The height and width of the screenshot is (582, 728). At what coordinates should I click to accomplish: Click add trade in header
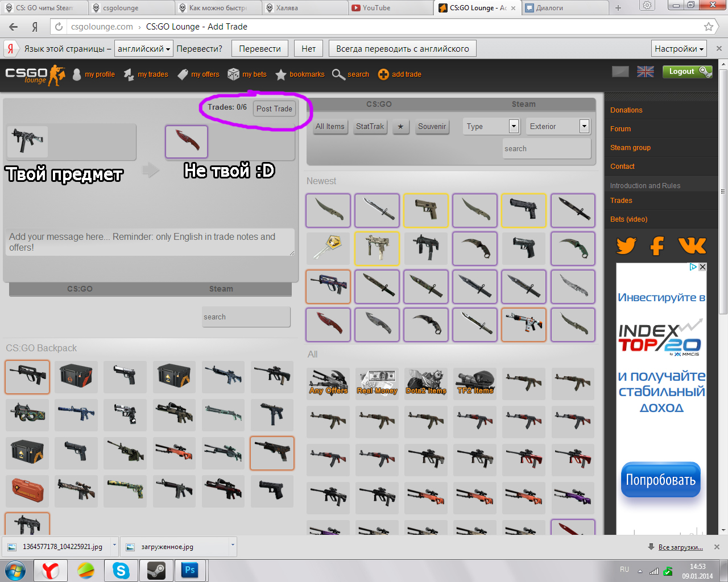click(406, 74)
